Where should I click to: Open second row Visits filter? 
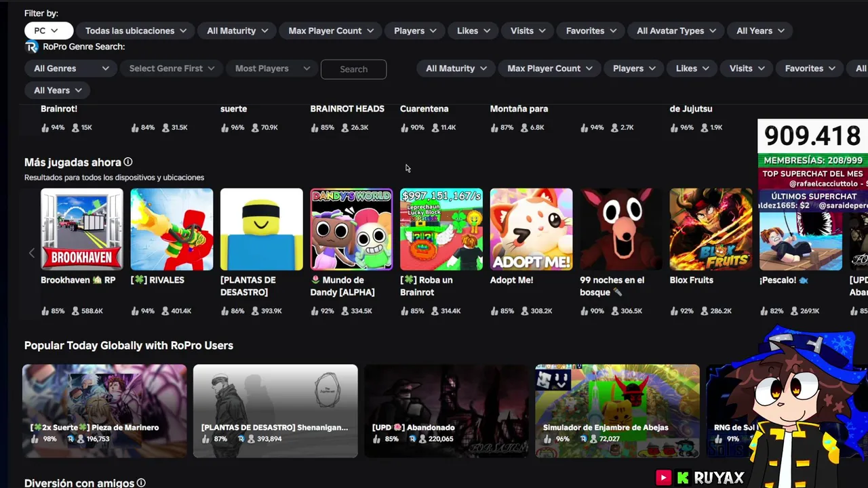(747, 68)
